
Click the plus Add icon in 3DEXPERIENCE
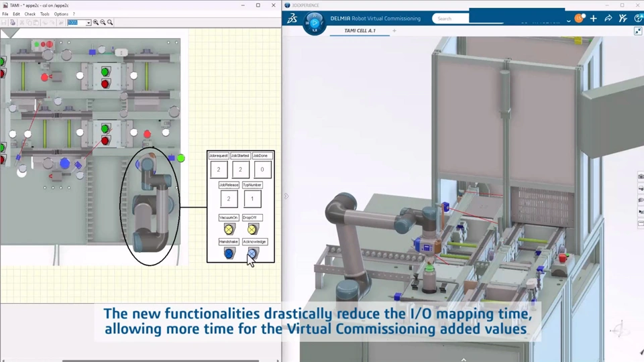pyautogui.click(x=594, y=19)
